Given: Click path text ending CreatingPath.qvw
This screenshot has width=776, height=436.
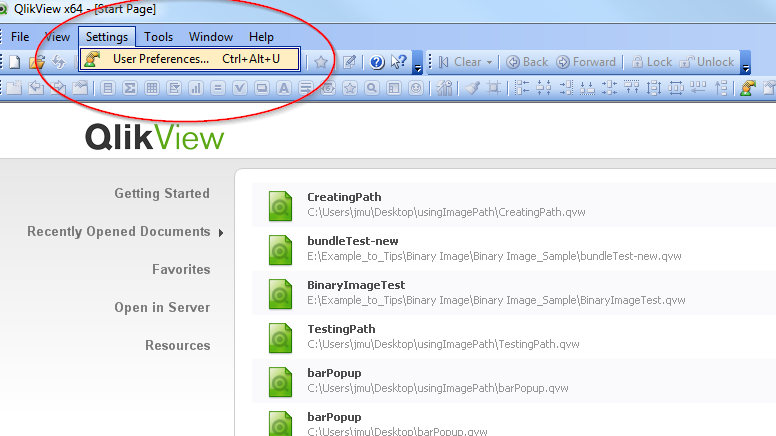Looking at the screenshot, I should pyautogui.click(x=446, y=212).
